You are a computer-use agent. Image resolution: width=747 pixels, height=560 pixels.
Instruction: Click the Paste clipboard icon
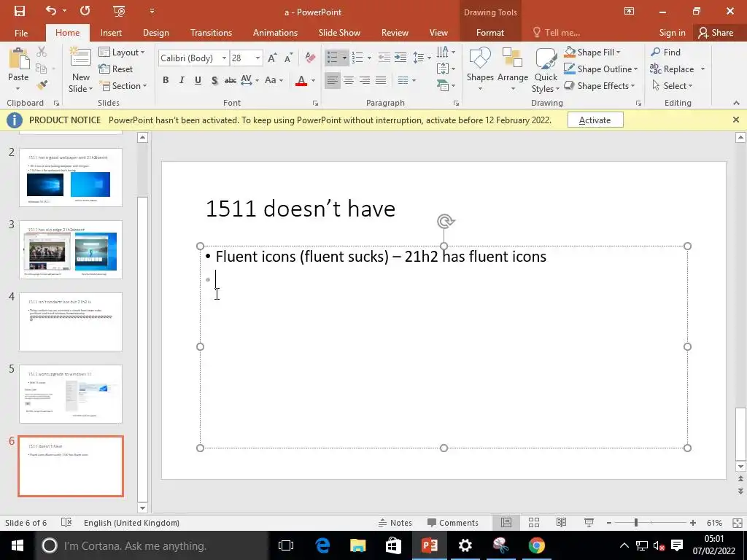click(x=18, y=59)
